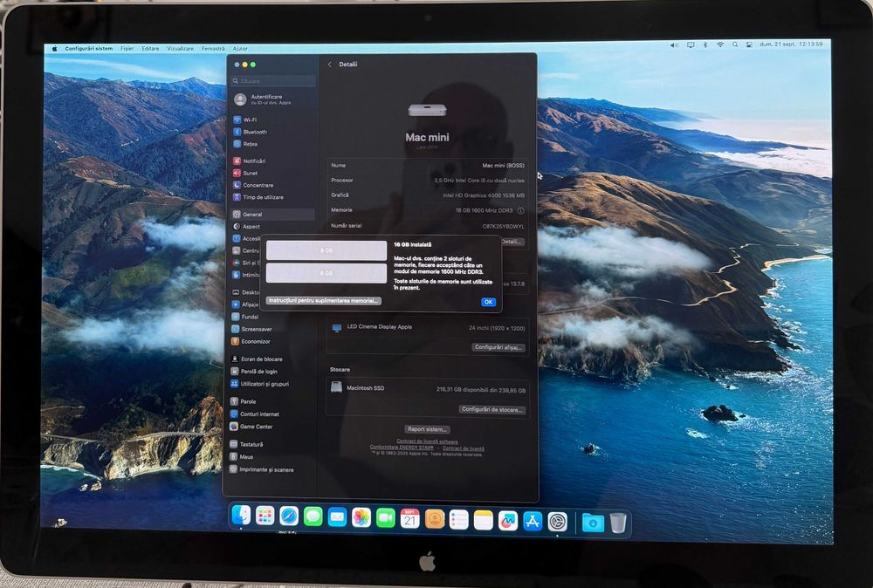Go back using the Detalii chevron
This screenshot has height=588, width=873.
tap(330, 65)
